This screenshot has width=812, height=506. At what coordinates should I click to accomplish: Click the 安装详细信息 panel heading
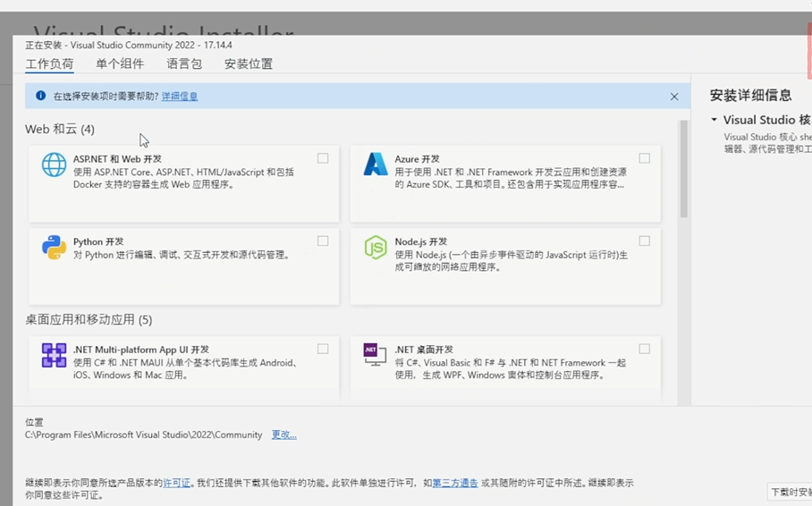tap(750, 95)
